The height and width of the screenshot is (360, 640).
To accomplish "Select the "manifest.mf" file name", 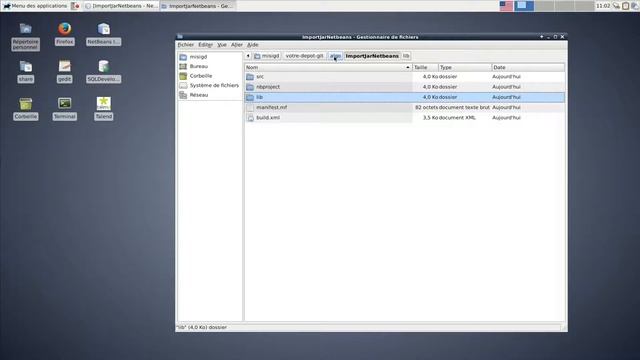I will (271, 107).
